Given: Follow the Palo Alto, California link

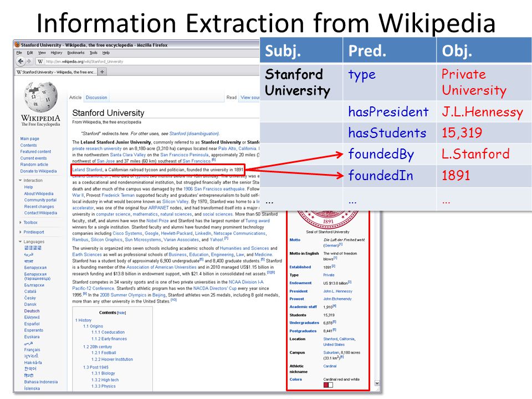Looking at the screenshot, I should [238, 149].
